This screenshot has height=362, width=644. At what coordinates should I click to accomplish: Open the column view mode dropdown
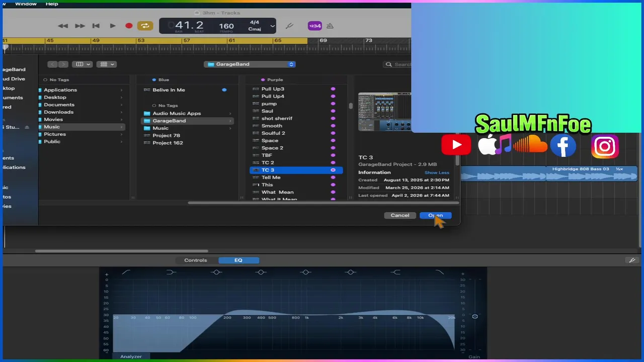click(82, 64)
